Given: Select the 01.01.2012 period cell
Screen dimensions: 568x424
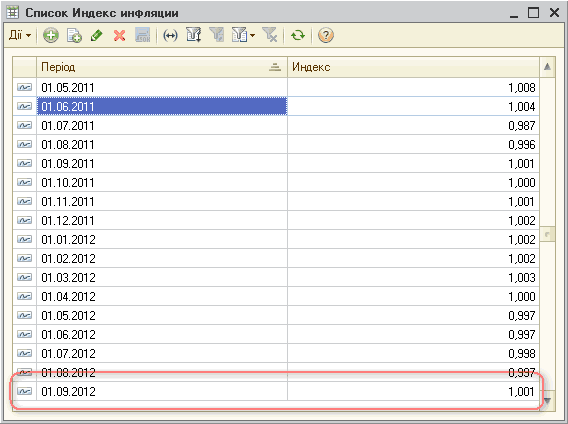Looking at the screenshot, I should point(162,240).
